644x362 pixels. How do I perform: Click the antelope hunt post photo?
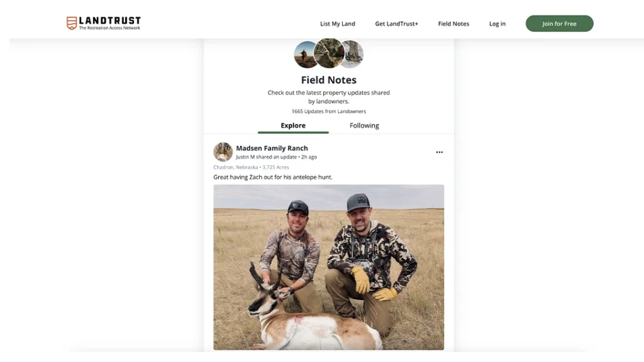tap(328, 266)
